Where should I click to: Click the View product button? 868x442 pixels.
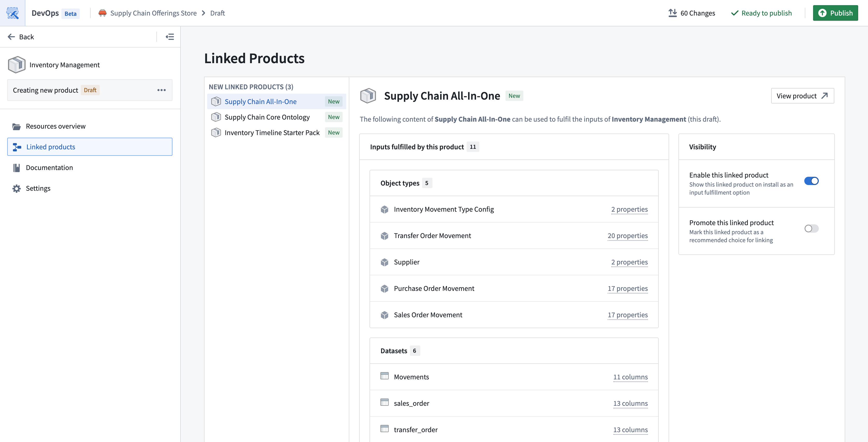tap(802, 96)
